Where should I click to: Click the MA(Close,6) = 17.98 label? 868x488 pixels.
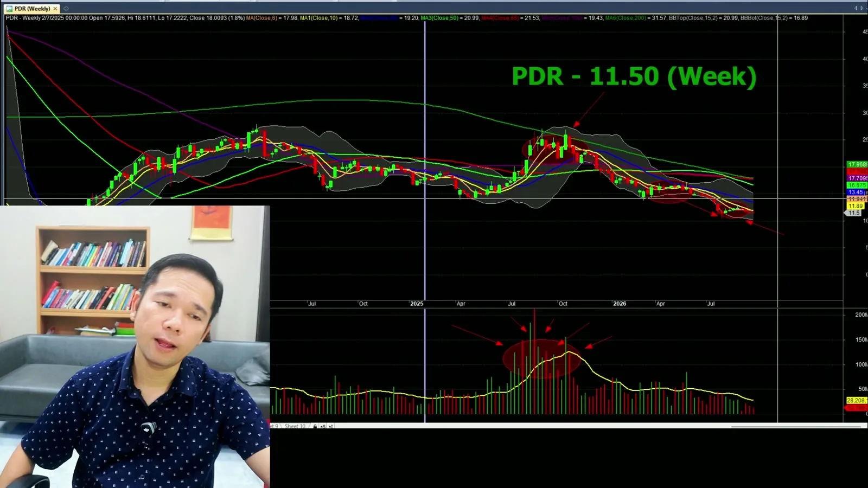click(x=272, y=18)
